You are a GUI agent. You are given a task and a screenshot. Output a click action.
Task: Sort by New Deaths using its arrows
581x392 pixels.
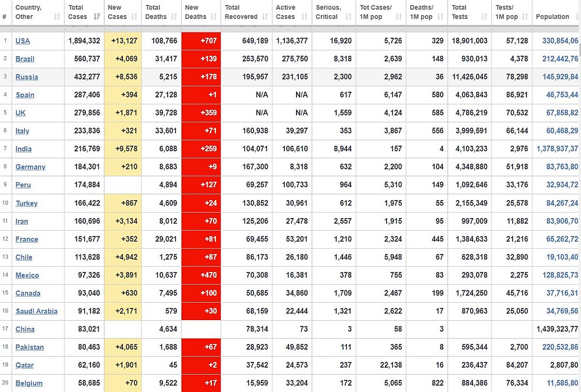[x=214, y=17]
